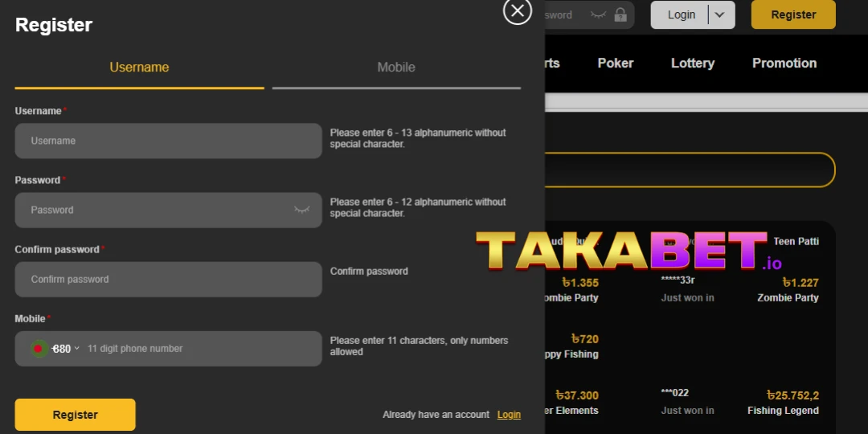Image resolution: width=868 pixels, height=434 pixels.
Task: Close the Register dialog with the X icon
Action: coord(517,10)
